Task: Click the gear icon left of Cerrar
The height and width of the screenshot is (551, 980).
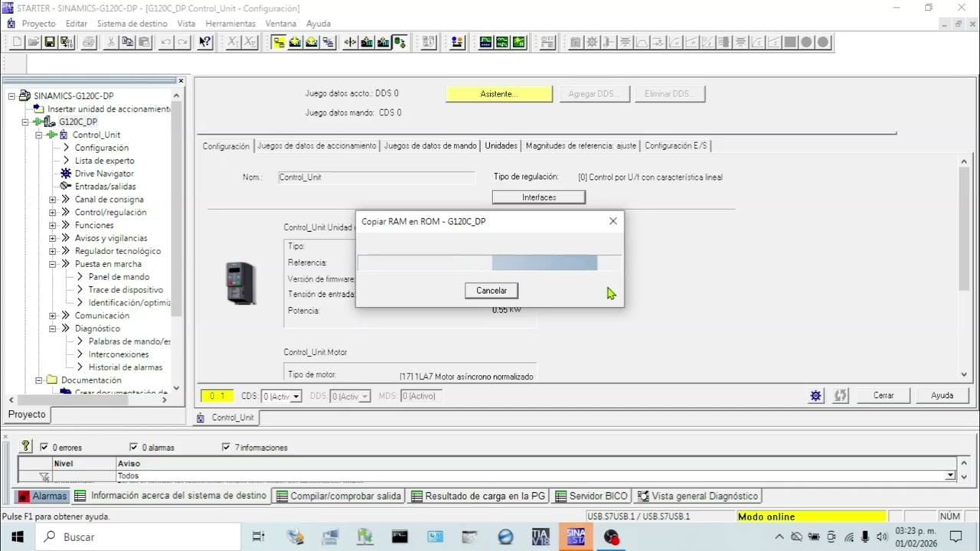Action: click(x=815, y=396)
